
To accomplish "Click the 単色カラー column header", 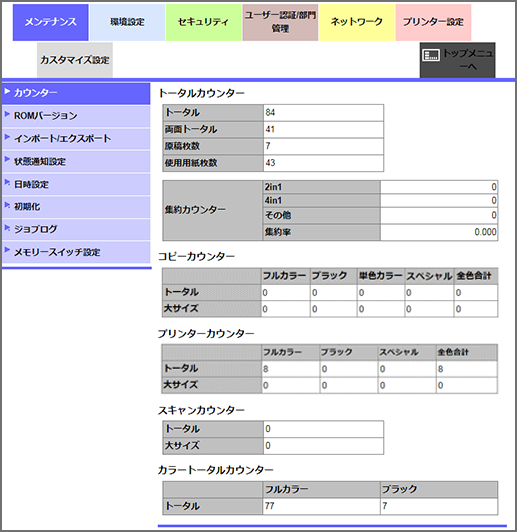I will [x=381, y=276].
